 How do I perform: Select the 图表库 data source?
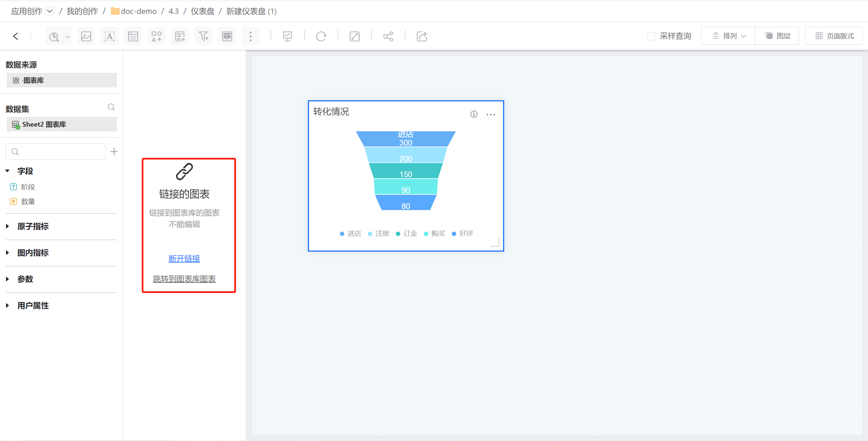pos(62,80)
